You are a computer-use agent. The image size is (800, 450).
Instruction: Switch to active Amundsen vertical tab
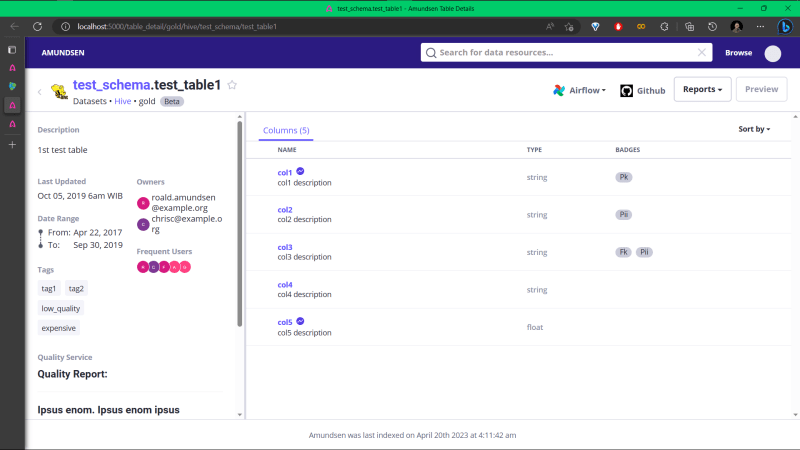pyautogui.click(x=12, y=105)
